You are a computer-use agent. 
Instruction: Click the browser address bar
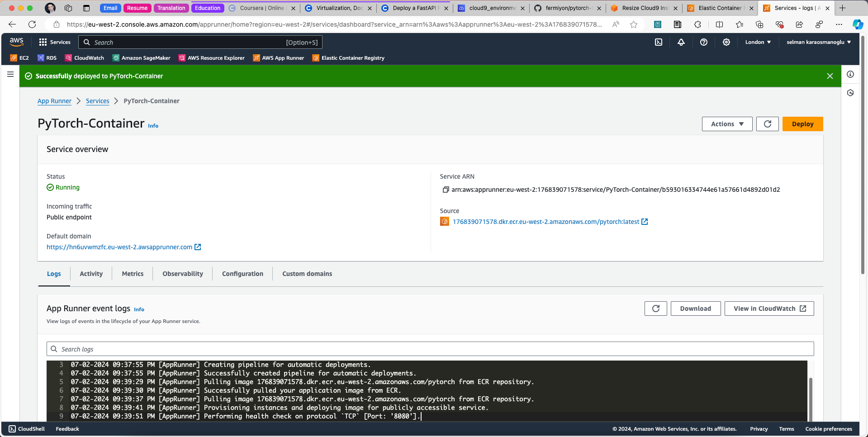pyautogui.click(x=334, y=24)
